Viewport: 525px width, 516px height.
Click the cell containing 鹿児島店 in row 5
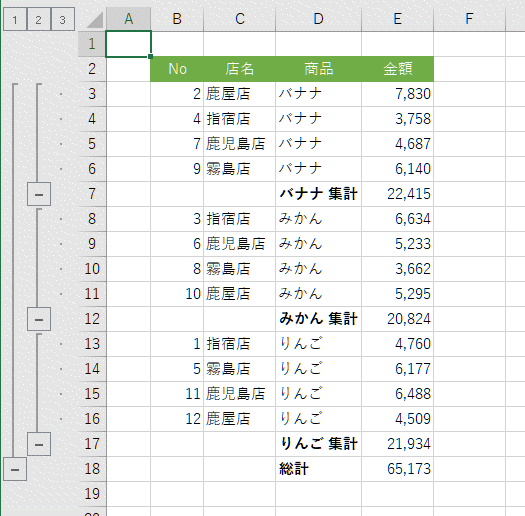click(x=239, y=144)
